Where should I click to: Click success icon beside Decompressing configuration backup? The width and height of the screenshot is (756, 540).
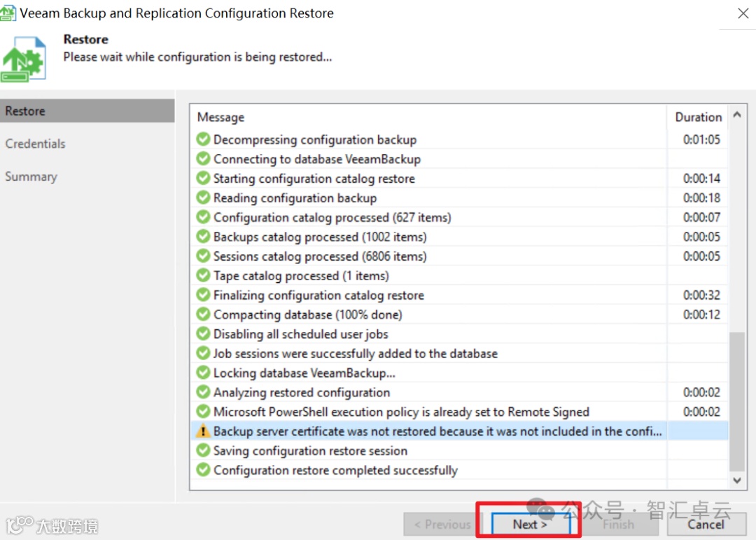click(x=203, y=139)
